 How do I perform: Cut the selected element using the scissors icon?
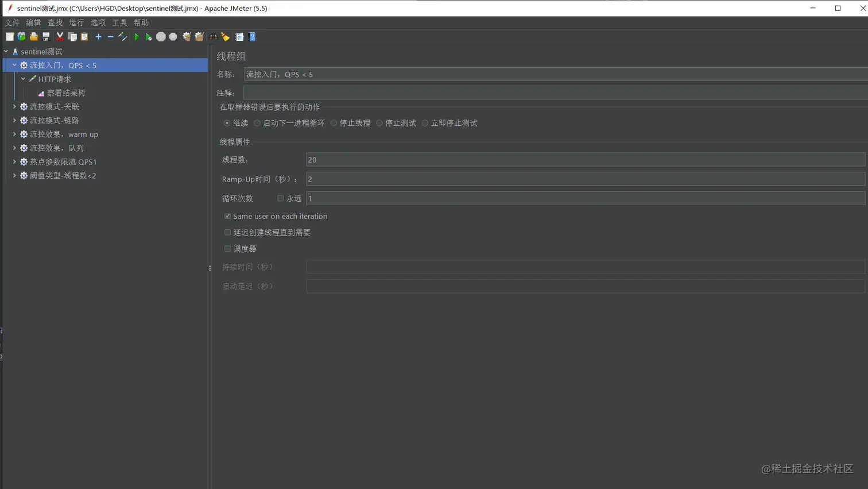(60, 36)
